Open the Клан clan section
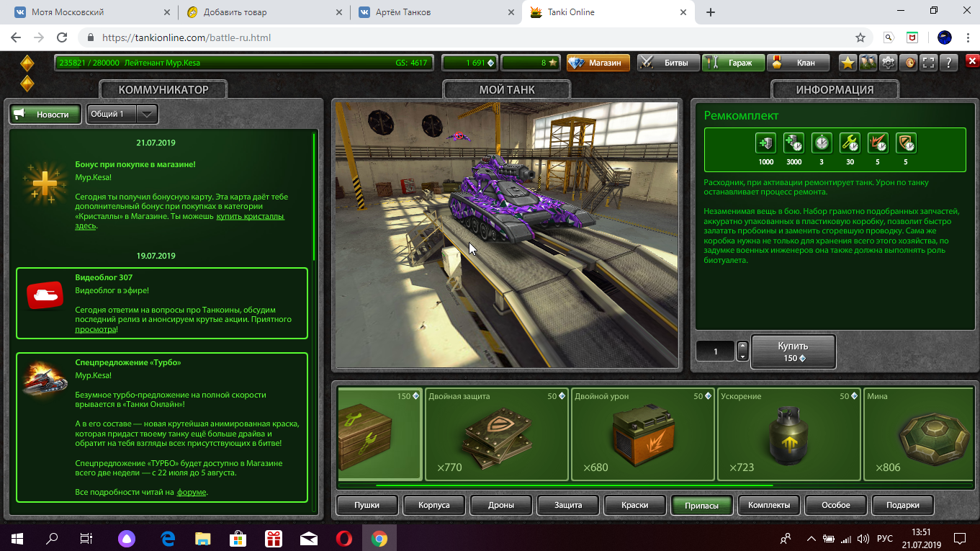980x551 pixels. coord(797,63)
